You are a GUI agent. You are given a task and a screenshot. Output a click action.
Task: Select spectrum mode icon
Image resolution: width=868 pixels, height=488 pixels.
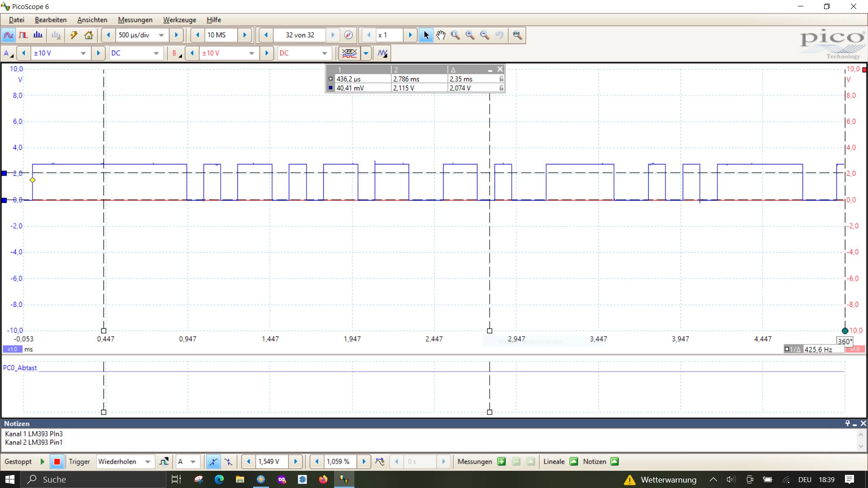(x=38, y=35)
